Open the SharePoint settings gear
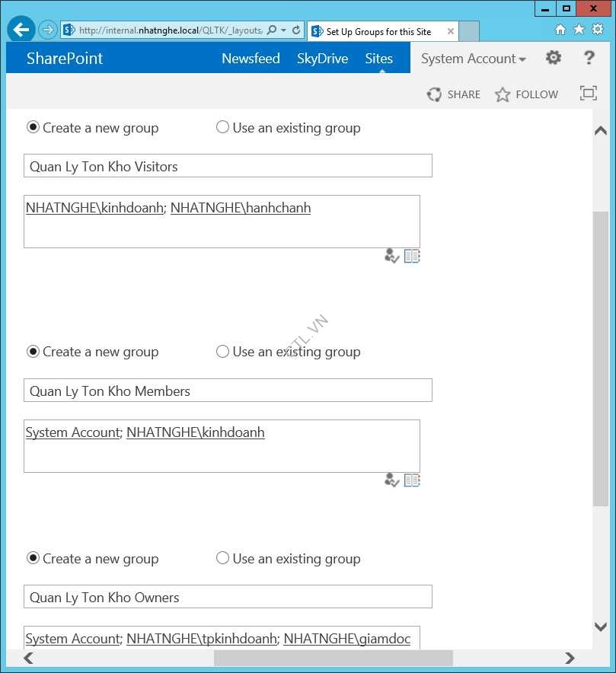The height and width of the screenshot is (673, 616). pos(554,57)
